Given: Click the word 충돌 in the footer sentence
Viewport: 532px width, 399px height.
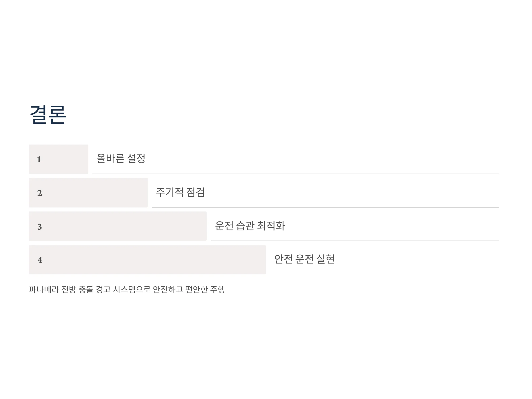Looking at the screenshot, I should coord(86,289).
